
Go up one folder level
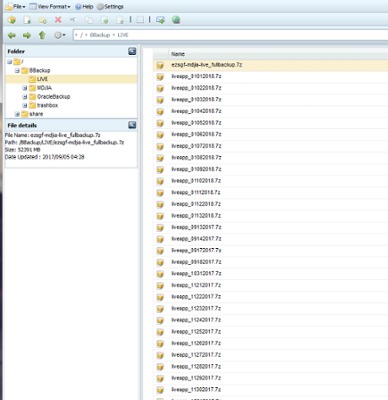click(x=42, y=35)
